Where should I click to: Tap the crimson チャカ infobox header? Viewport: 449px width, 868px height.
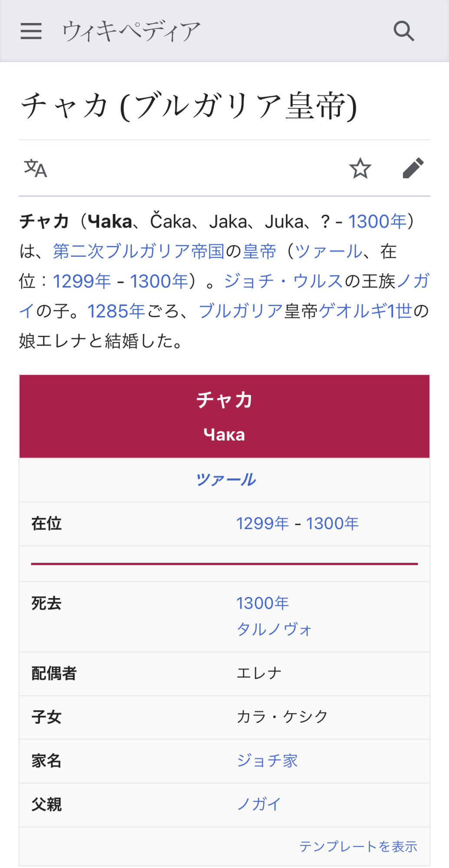pos(224,416)
